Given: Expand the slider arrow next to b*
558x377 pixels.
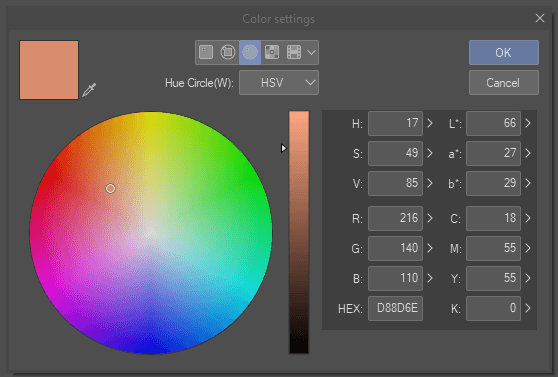Looking at the screenshot, I should pyautogui.click(x=528, y=183).
